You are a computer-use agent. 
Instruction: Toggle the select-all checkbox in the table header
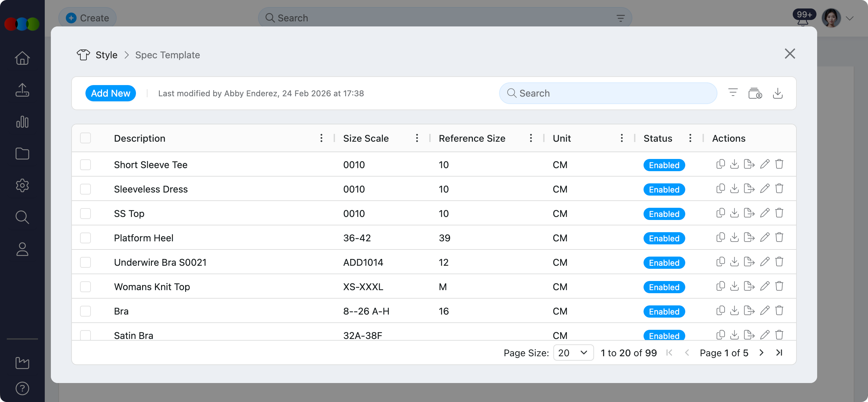coord(85,138)
